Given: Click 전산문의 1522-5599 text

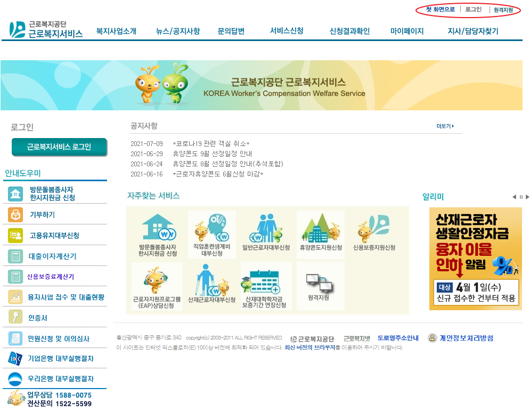Looking at the screenshot, I should tap(59, 404).
